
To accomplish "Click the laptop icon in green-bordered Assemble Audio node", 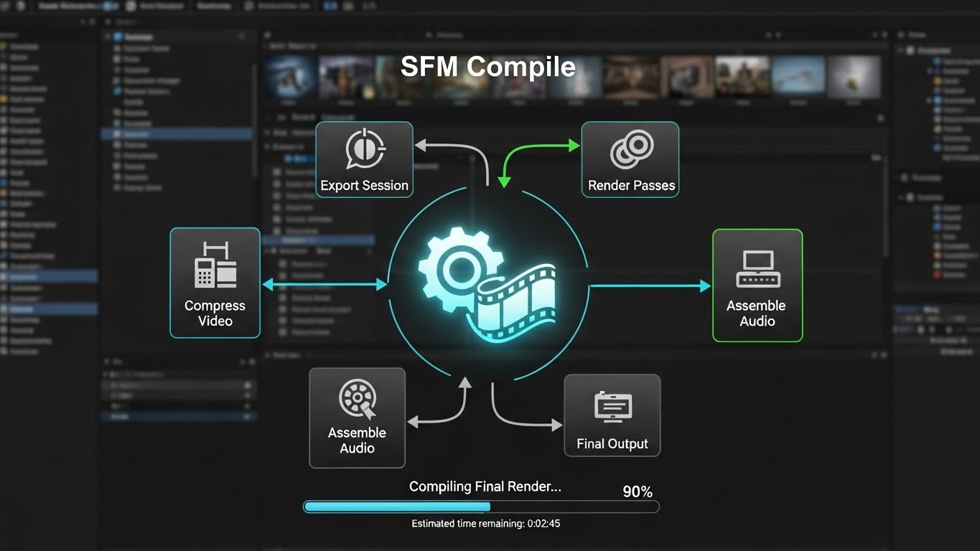I will [x=757, y=269].
